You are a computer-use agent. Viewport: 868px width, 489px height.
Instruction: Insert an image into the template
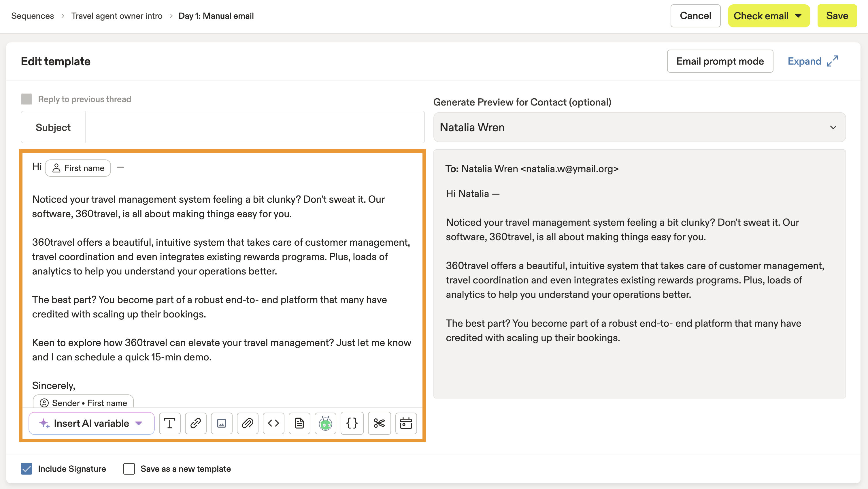(x=222, y=423)
